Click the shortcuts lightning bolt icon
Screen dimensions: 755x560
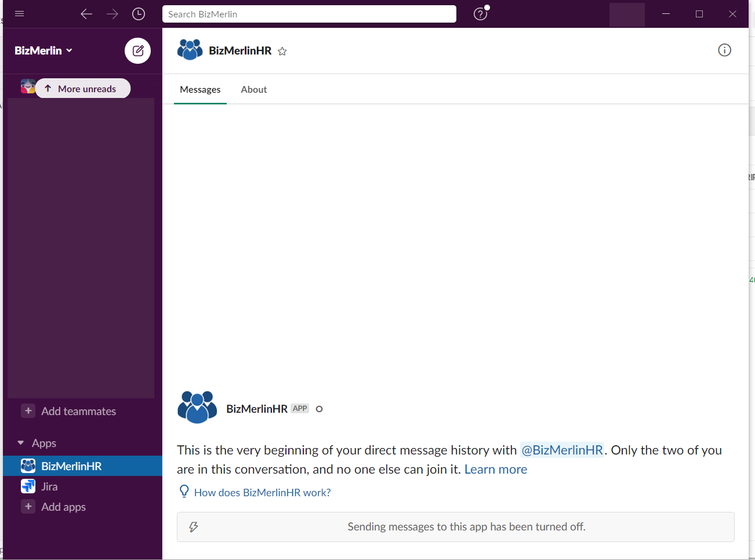(x=194, y=527)
